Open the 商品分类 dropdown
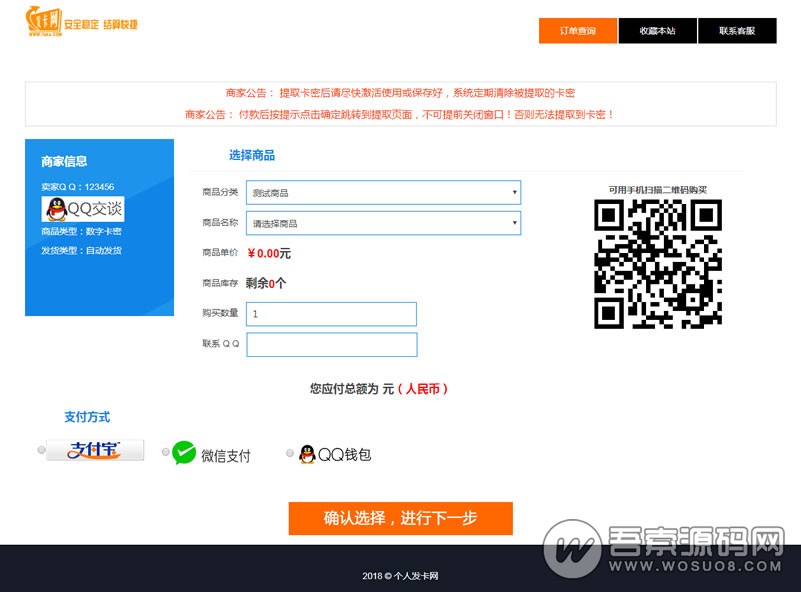801x592 pixels. 384,192
